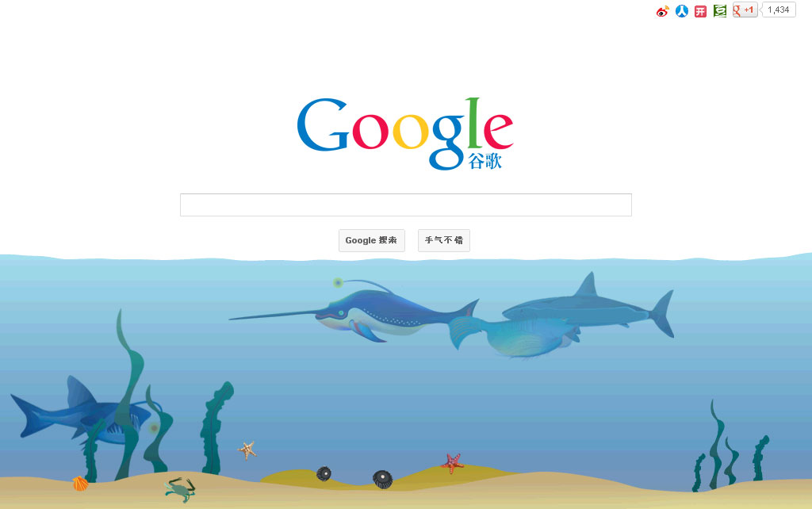Share the page to Sina Weibo
The width and height of the screenshot is (812, 509).
[662, 11]
